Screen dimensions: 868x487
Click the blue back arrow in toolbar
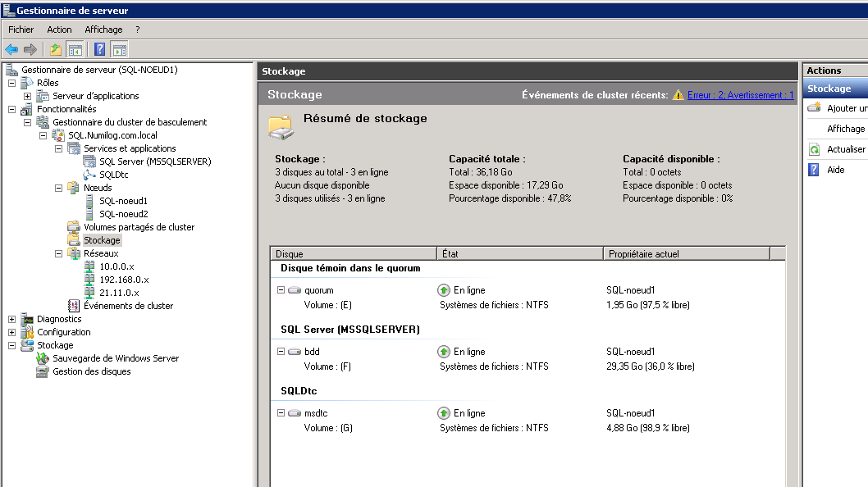pyautogui.click(x=11, y=49)
